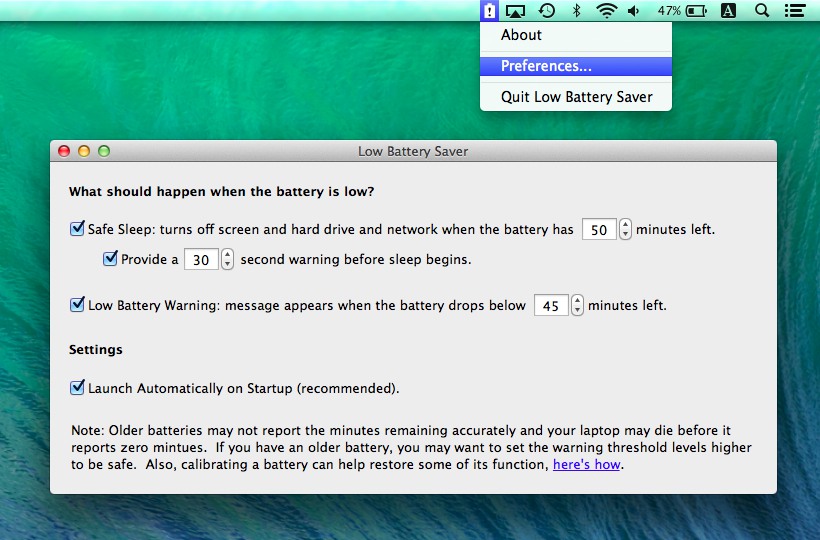The image size is (820, 540).
Task: Toggle the Low Battery Warning checkbox
Action: [77, 305]
